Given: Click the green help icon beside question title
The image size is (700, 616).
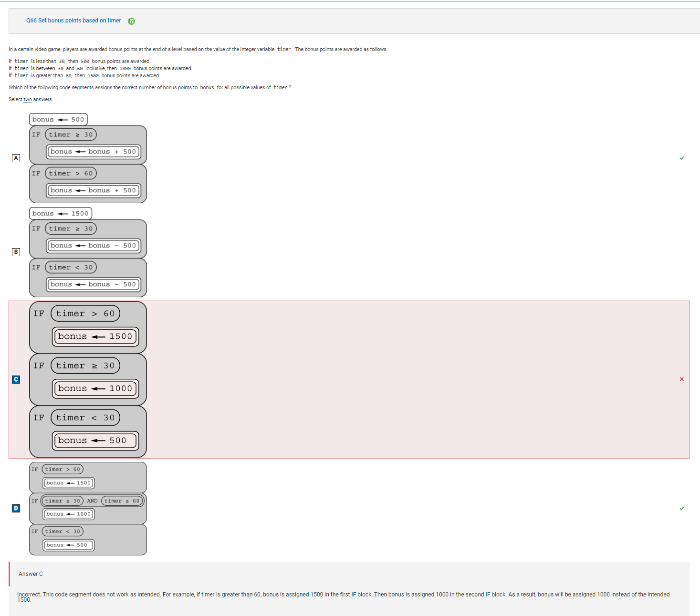Looking at the screenshot, I should click(x=132, y=21).
